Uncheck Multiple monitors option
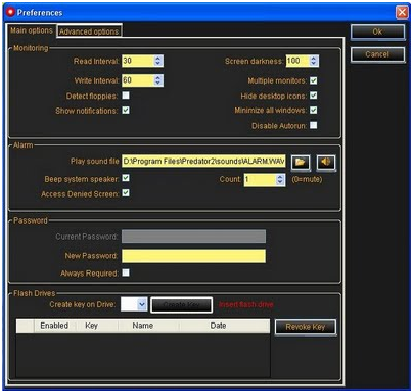Viewport: 412px width, 391px height. pos(314,81)
